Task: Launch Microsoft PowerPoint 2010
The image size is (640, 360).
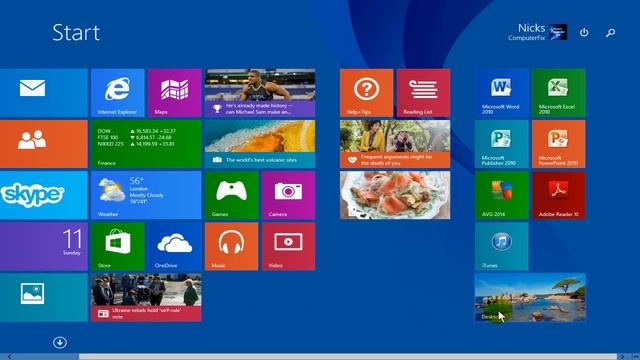Action: click(559, 144)
